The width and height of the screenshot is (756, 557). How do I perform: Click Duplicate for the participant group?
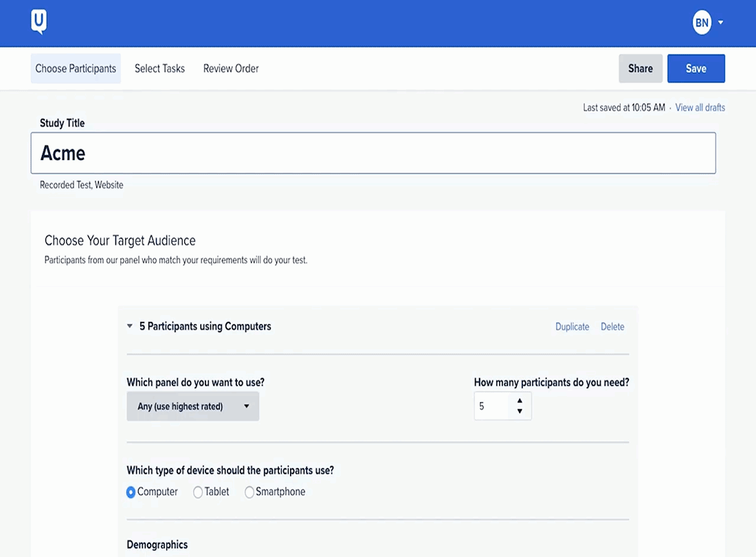[572, 327]
